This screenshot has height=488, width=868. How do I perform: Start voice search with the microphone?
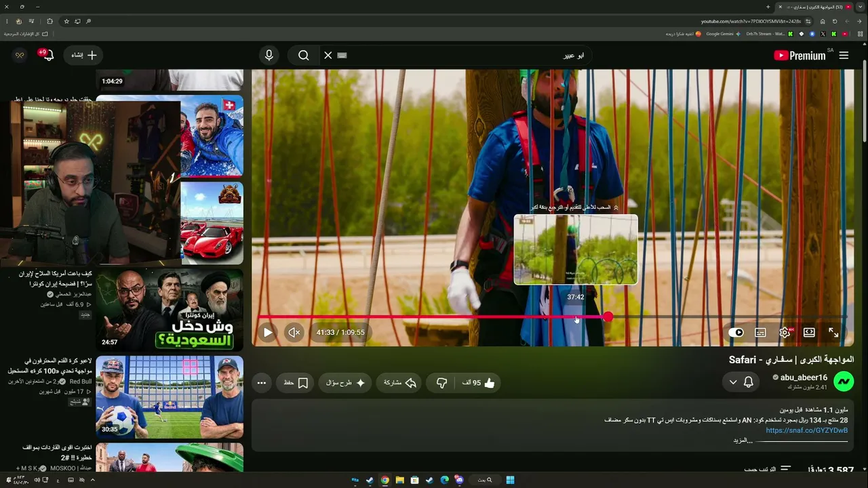point(269,56)
